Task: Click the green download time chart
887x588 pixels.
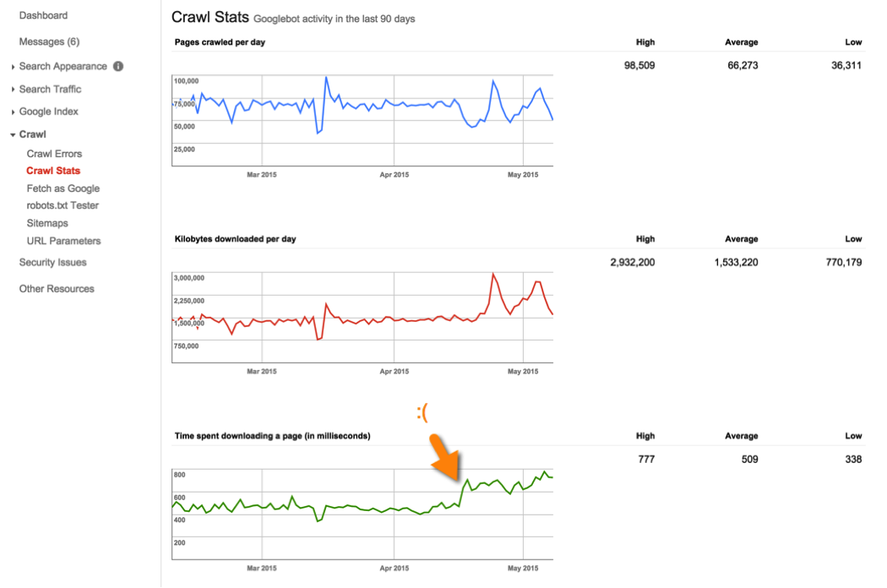Action: 362,513
